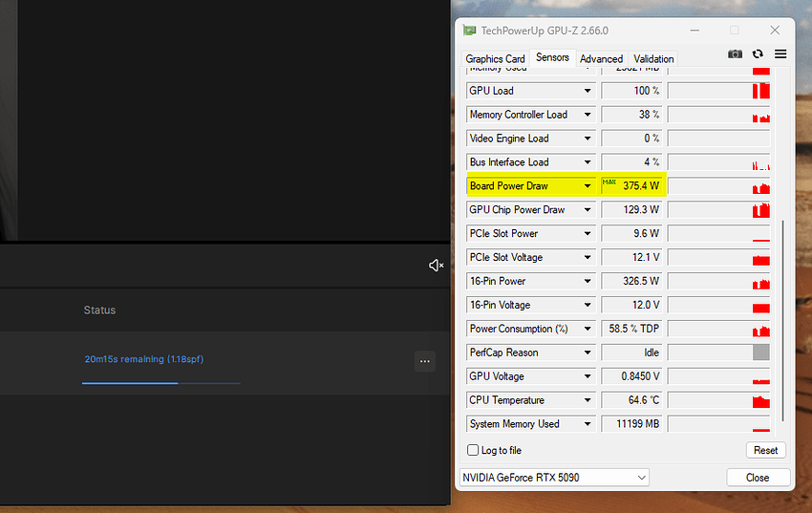Click the Status column header

click(x=99, y=310)
